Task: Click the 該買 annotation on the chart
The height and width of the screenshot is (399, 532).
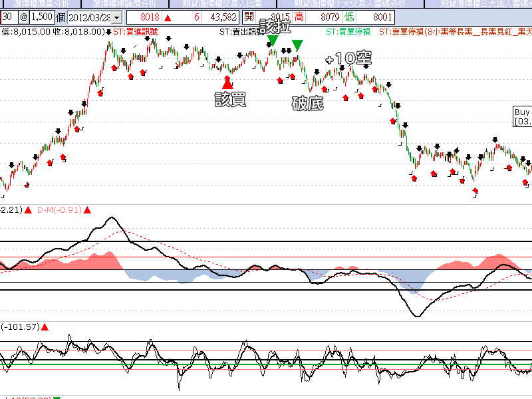Action: point(230,100)
